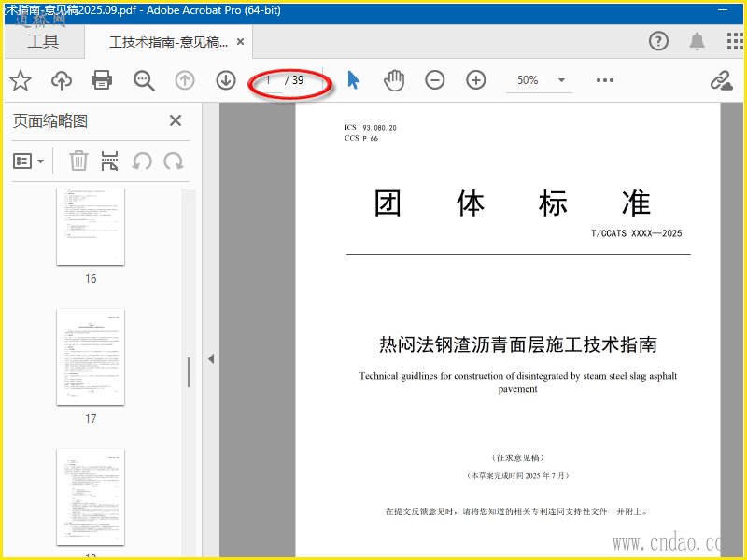Zoom out with minus button
747x560 pixels.
click(435, 80)
